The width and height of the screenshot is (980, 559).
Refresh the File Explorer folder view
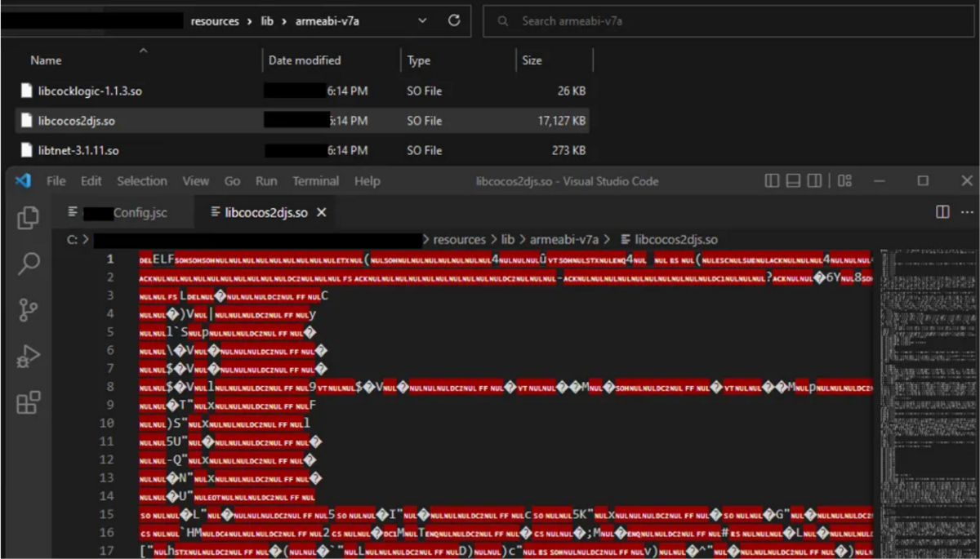[x=454, y=21]
